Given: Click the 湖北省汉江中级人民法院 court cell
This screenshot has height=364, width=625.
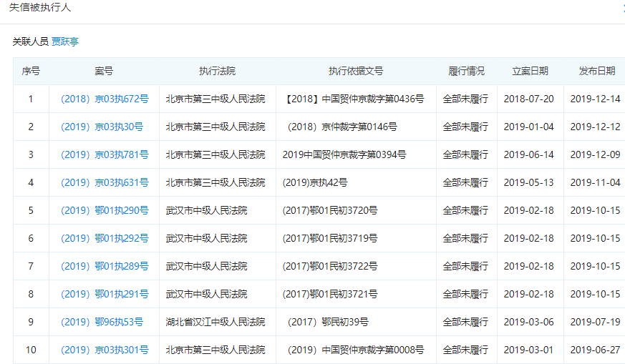Looking at the screenshot, I should click(215, 322).
